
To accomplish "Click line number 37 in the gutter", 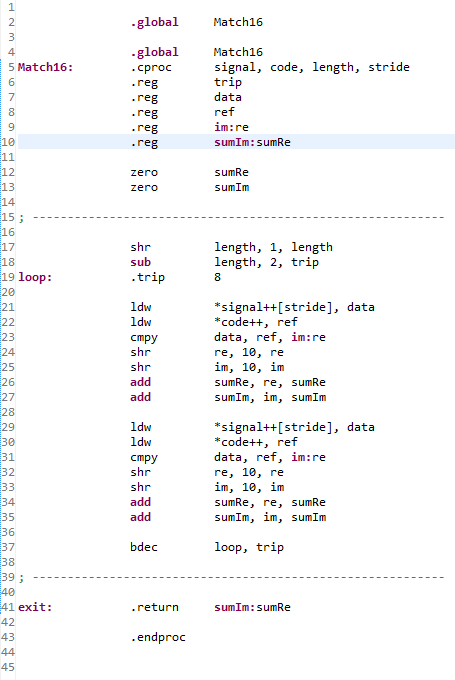I will 8,547.
